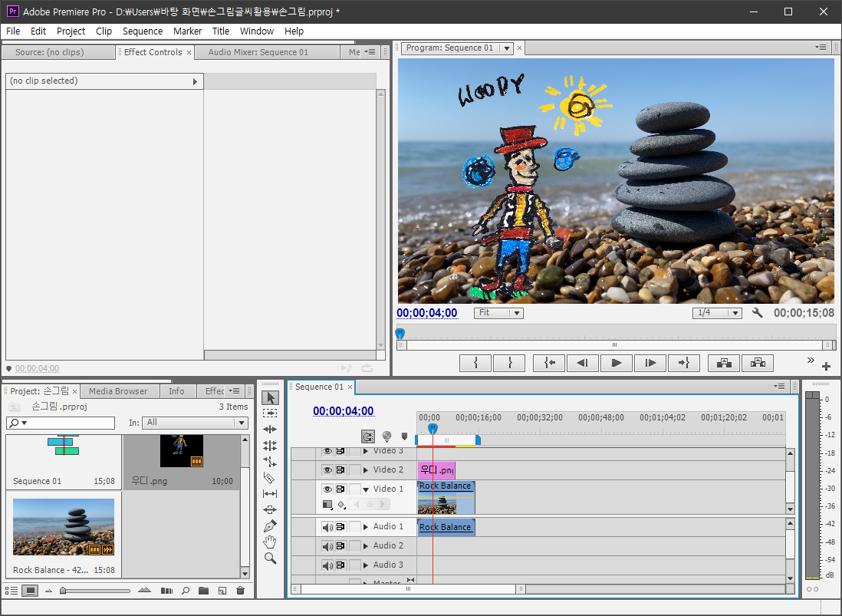842x616 pixels.
Task: Expand the Audio 1 track
Action: tap(366, 527)
